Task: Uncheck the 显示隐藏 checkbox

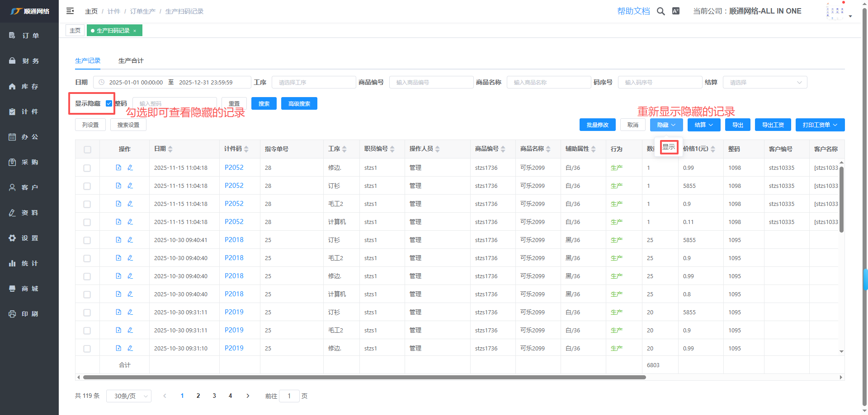Action: pos(109,103)
